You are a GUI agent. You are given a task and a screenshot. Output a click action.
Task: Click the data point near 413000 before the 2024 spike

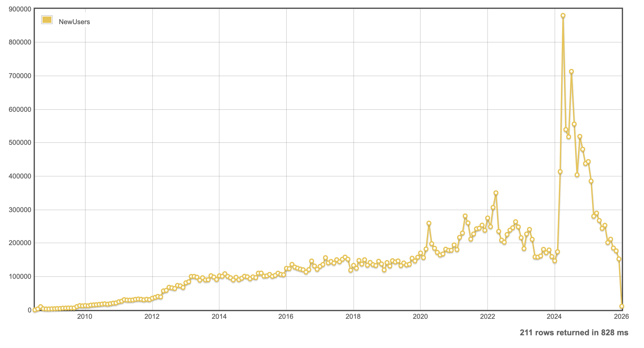[x=560, y=172]
